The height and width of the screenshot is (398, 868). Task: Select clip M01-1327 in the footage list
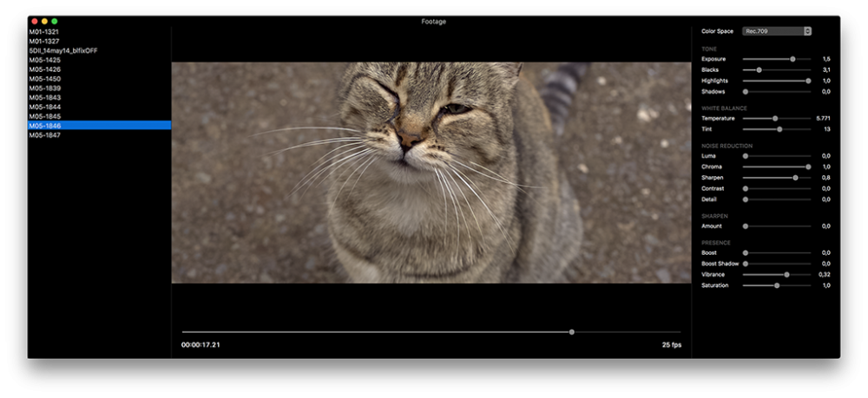click(44, 41)
